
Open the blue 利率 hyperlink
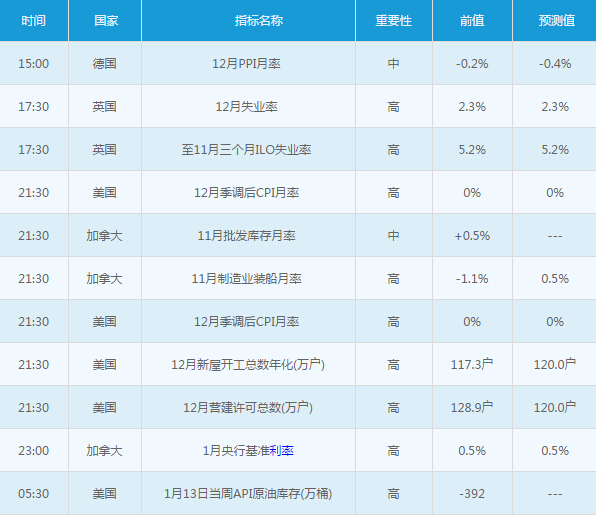(x=282, y=451)
